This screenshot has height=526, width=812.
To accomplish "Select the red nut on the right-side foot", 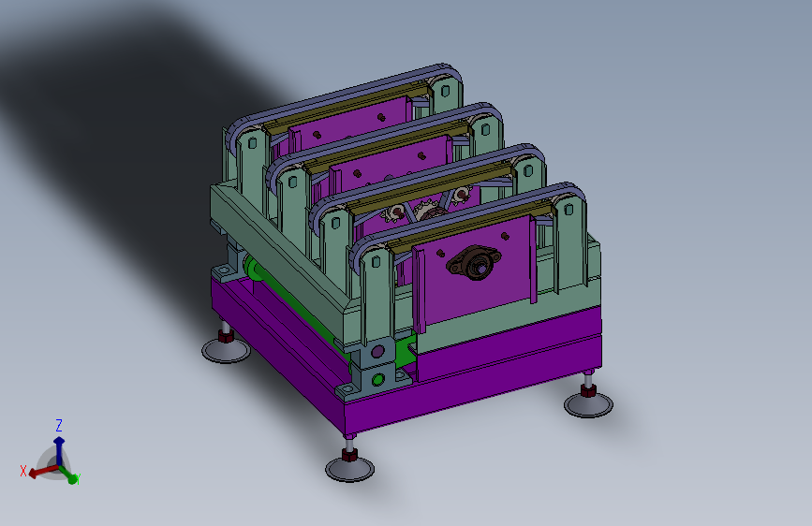I will pos(588,390).
